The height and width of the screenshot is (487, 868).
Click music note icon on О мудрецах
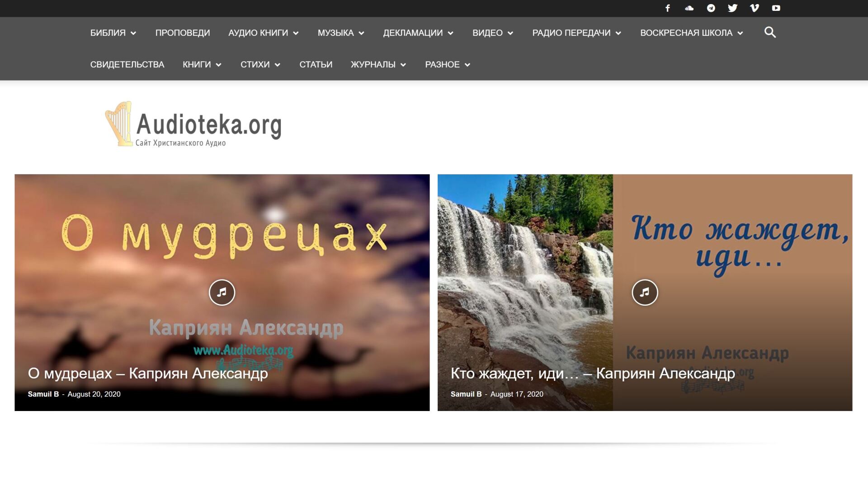222,293
